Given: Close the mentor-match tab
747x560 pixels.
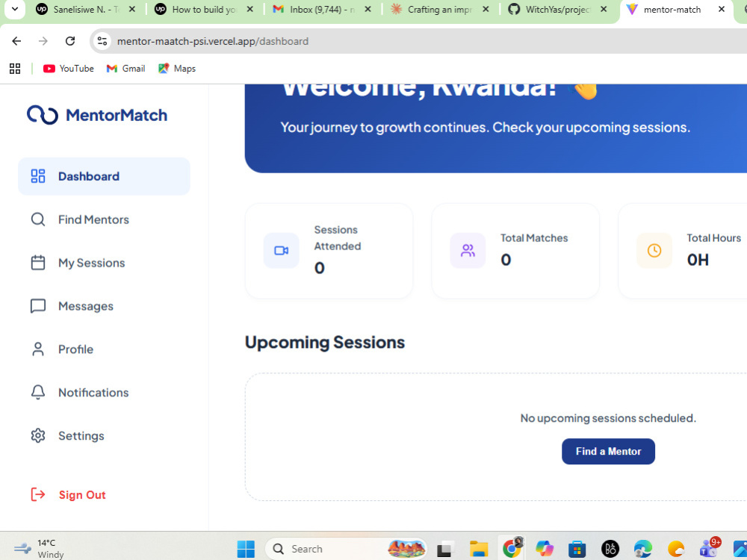Looking at the screenshot, I should click(722, 9).
